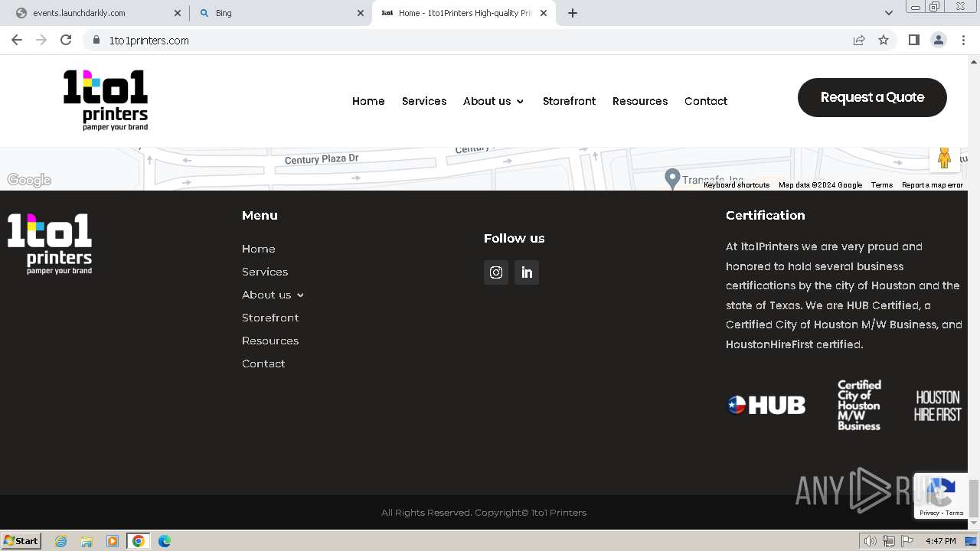Go back with browser back arrow
Screen dimensions: 980x551
coord(17,40)
